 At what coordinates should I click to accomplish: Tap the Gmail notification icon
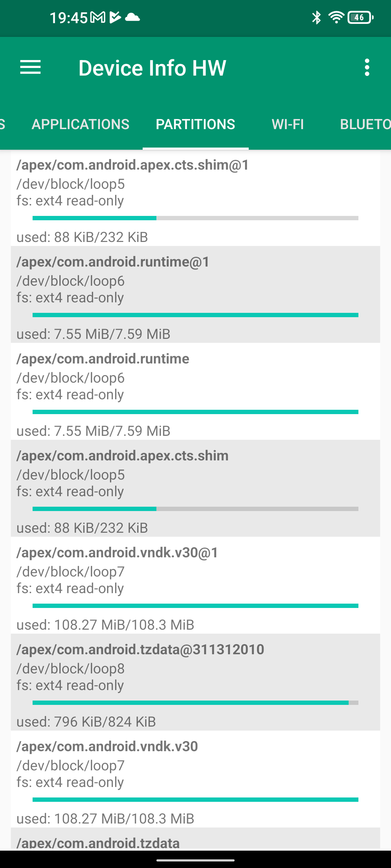[x=97, y=17]
